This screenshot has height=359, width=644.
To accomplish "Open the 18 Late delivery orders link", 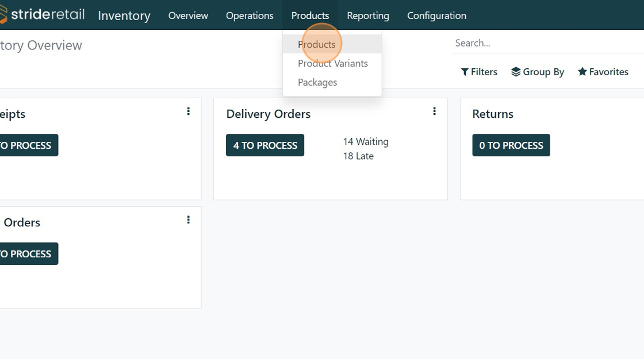I will (358, 156).
